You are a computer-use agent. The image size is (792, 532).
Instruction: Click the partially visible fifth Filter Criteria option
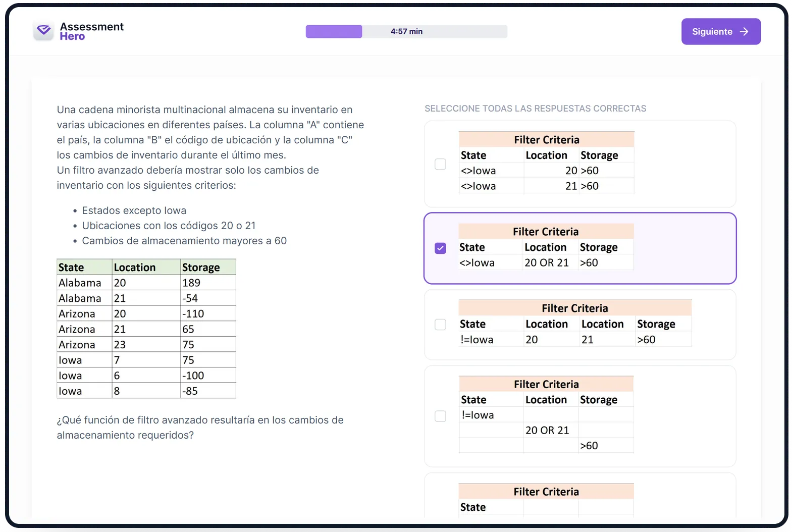546,499
